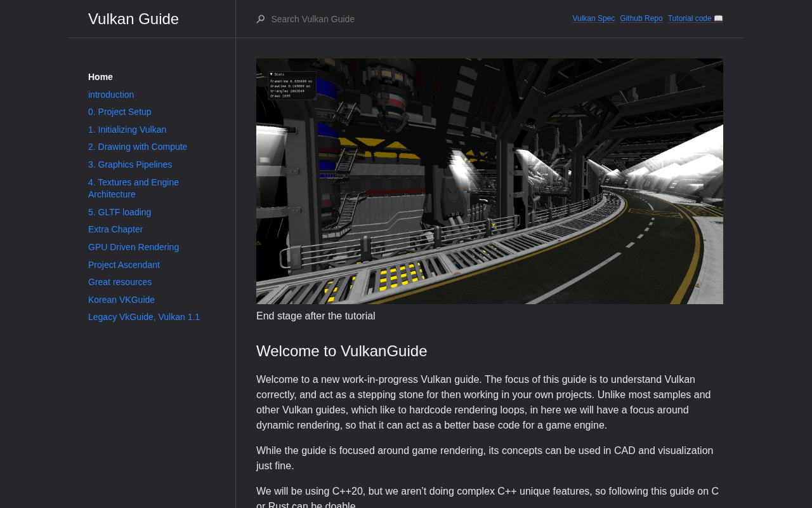Go to the introduction page

point(111,95)
